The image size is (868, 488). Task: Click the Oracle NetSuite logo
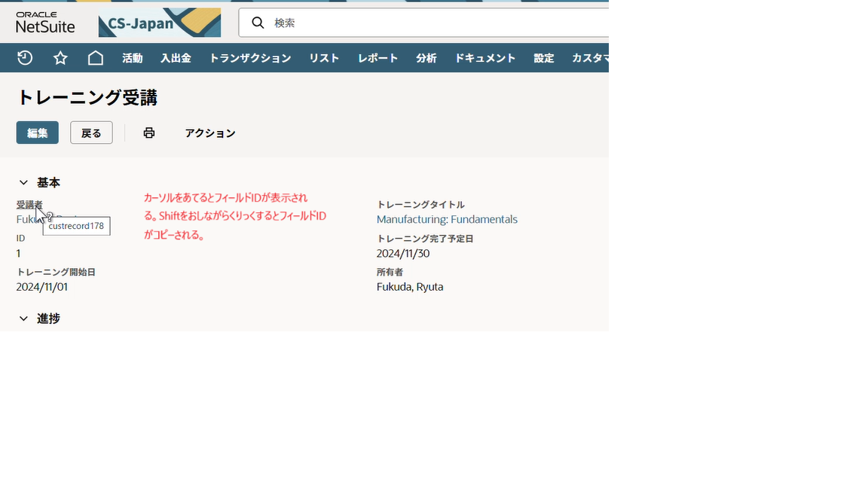coord(45,23)
